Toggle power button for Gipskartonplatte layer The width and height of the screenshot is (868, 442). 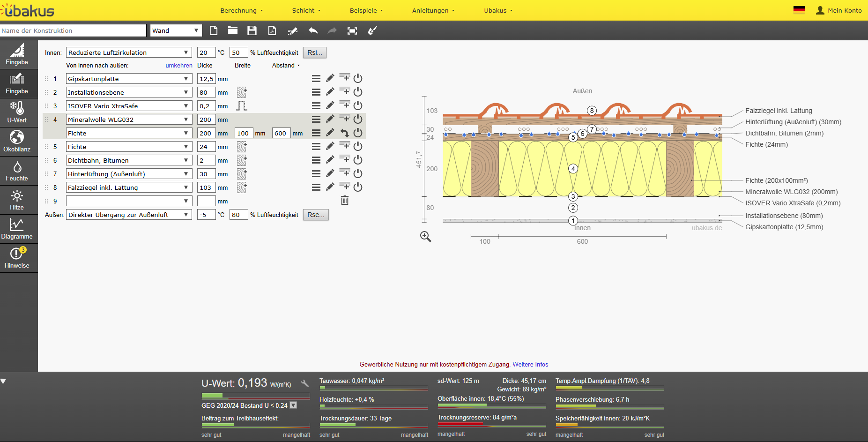[x=358, y=79]
